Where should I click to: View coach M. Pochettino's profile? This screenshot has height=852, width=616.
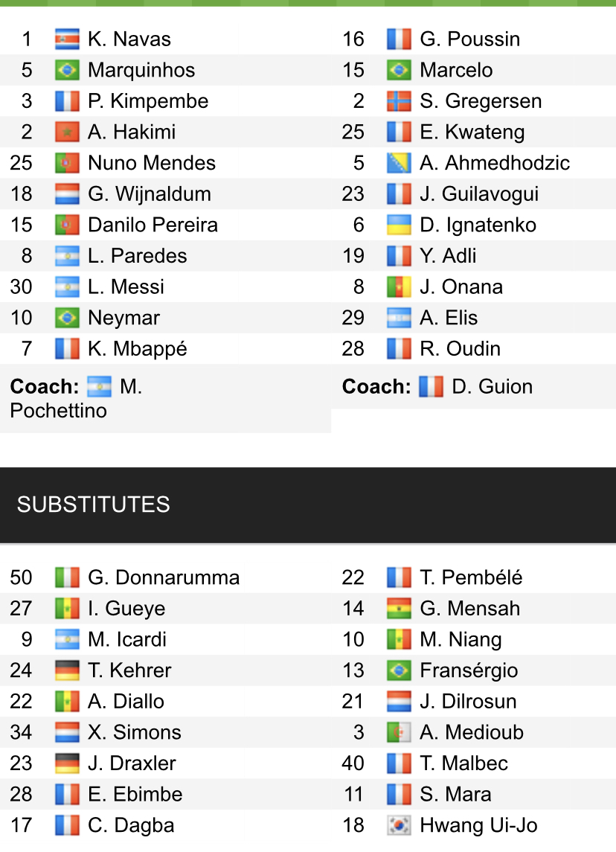click(58, 410)
